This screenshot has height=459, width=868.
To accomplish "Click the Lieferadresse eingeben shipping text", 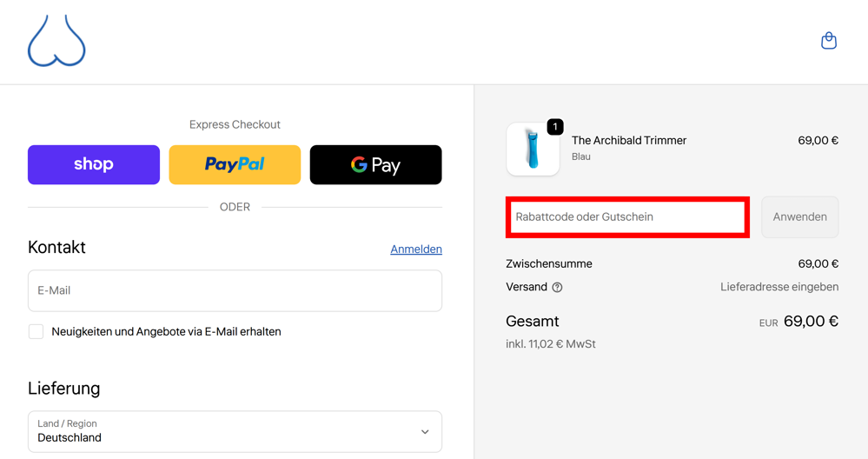I will [779, 287].
